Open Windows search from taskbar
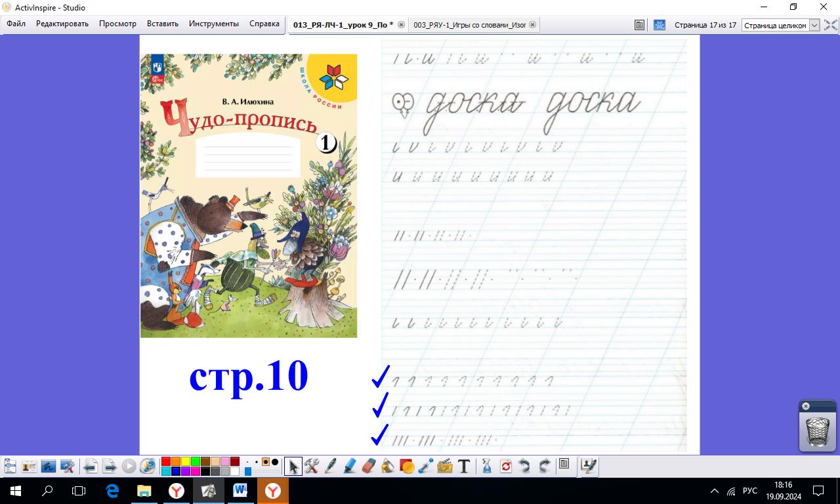 (x=47, y=490)
